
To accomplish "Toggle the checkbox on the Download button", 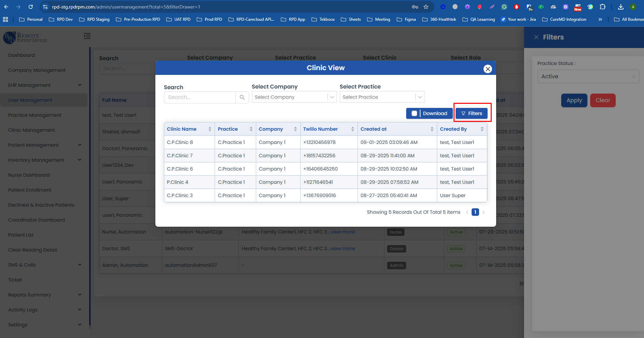I will pyautogui.click(x=414, y=113).
